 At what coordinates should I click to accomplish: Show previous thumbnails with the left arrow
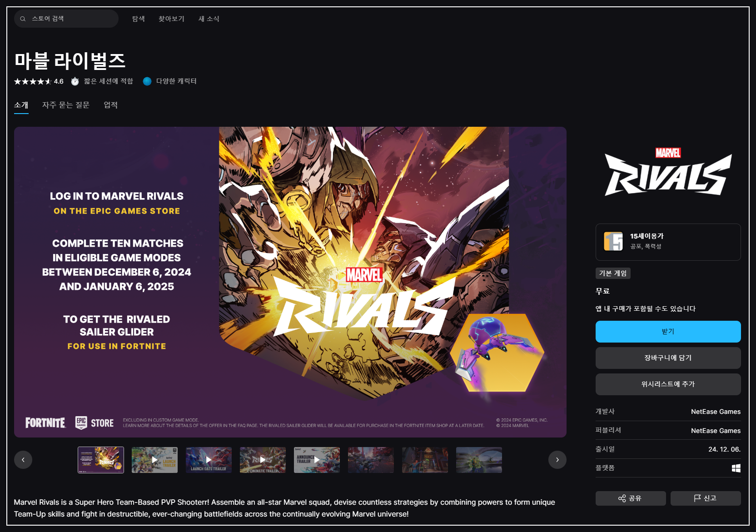point(23,460)
